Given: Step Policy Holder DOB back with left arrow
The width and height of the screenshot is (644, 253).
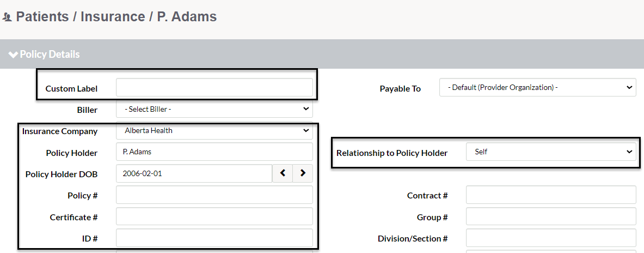Looking at the screenshot, I should 283,173.
